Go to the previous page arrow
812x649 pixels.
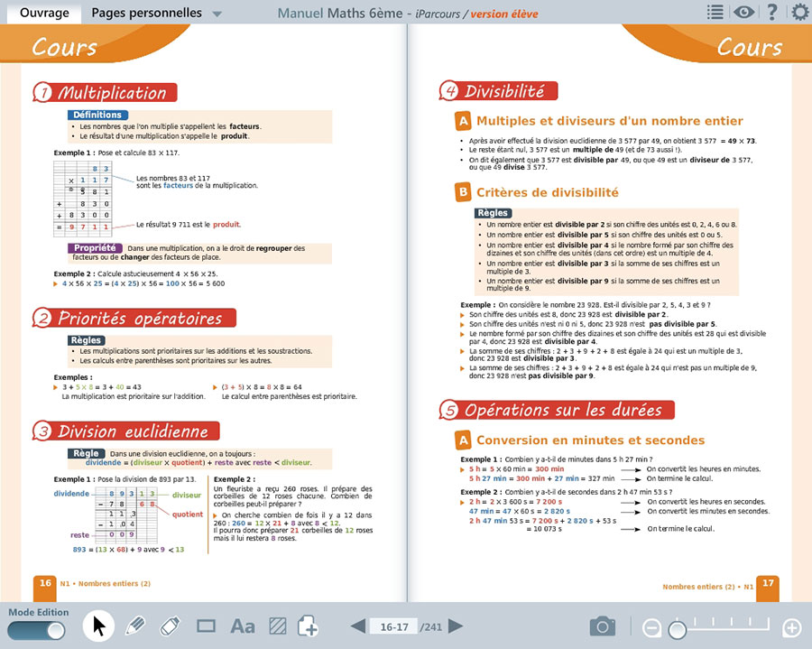click(358, 626)
